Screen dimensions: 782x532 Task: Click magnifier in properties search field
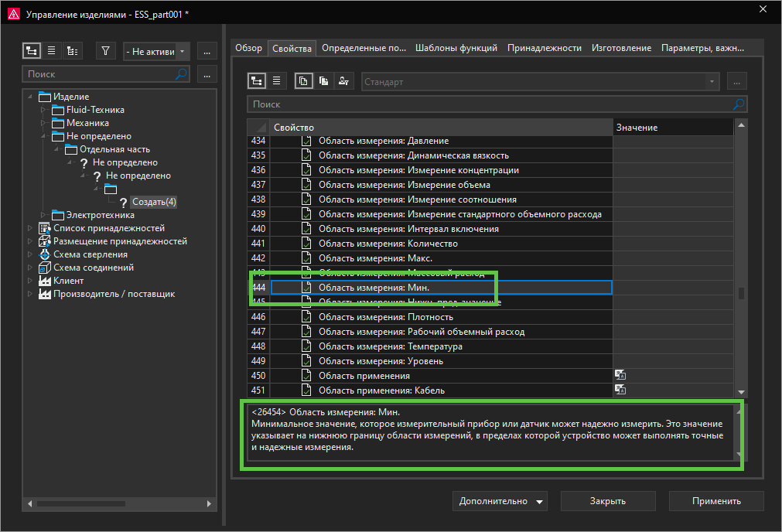coord(739,104)
